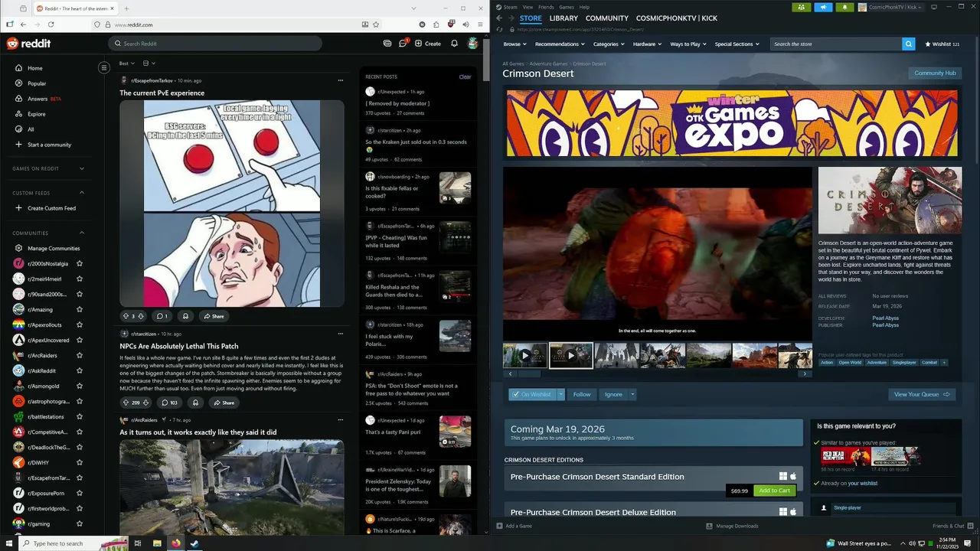The width and height of the screenshot is (980, 551).
Task: Open comments on the PvE experience post
Action: (162, 316)
